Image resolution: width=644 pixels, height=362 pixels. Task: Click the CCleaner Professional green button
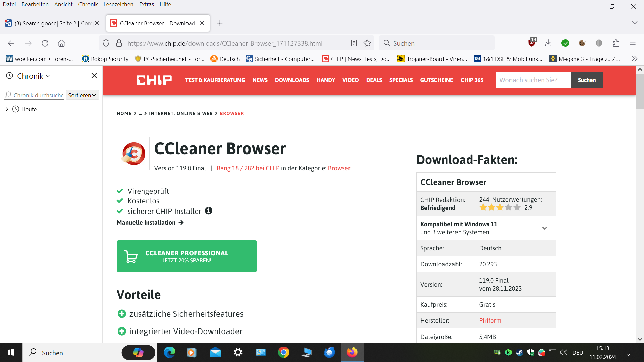(186, 256)
